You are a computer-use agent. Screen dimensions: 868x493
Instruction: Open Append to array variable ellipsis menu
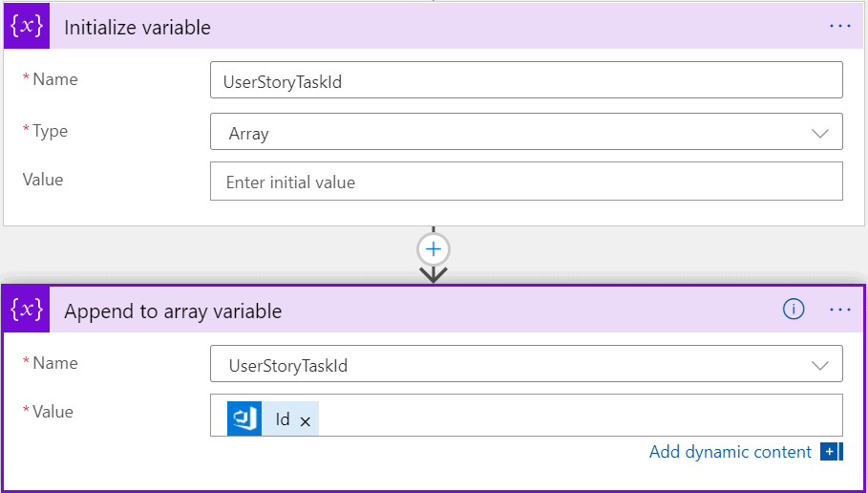tap(839, 310)
